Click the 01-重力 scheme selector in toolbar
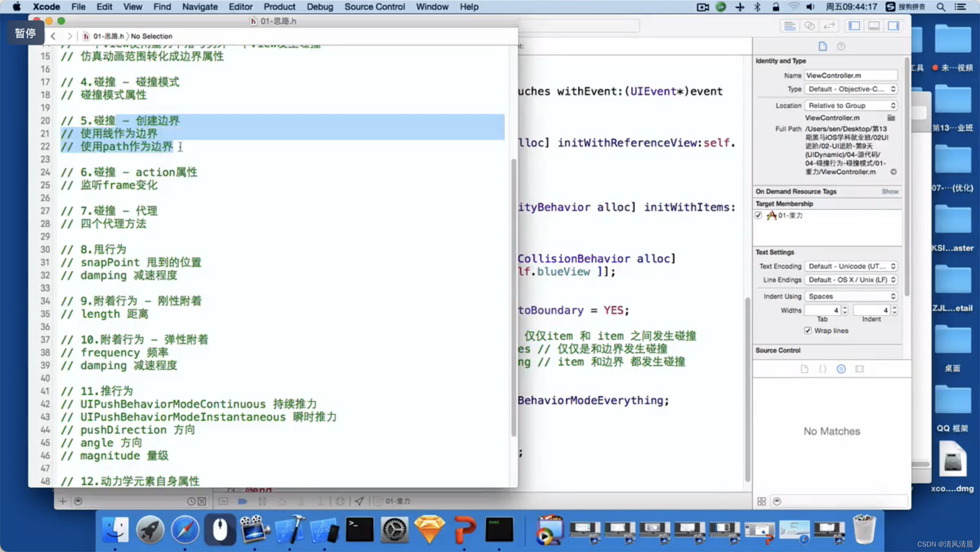 397,501
